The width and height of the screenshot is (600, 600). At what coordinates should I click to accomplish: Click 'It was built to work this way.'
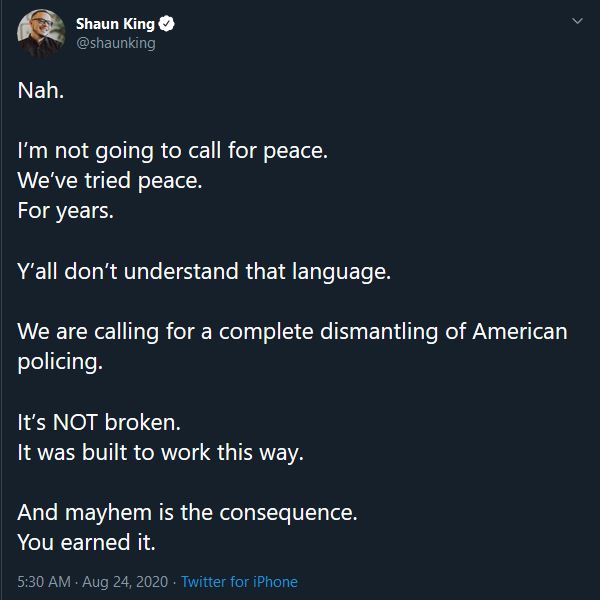click(x=160, y=453)
